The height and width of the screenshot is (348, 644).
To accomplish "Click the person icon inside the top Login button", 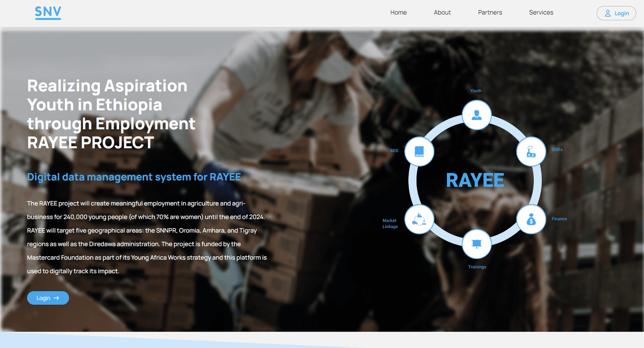I will click(x=607, y=13).
